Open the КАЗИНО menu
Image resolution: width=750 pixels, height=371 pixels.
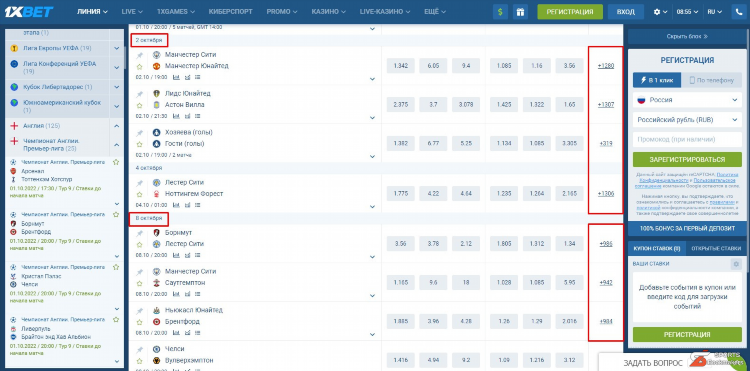click(329, 12)
